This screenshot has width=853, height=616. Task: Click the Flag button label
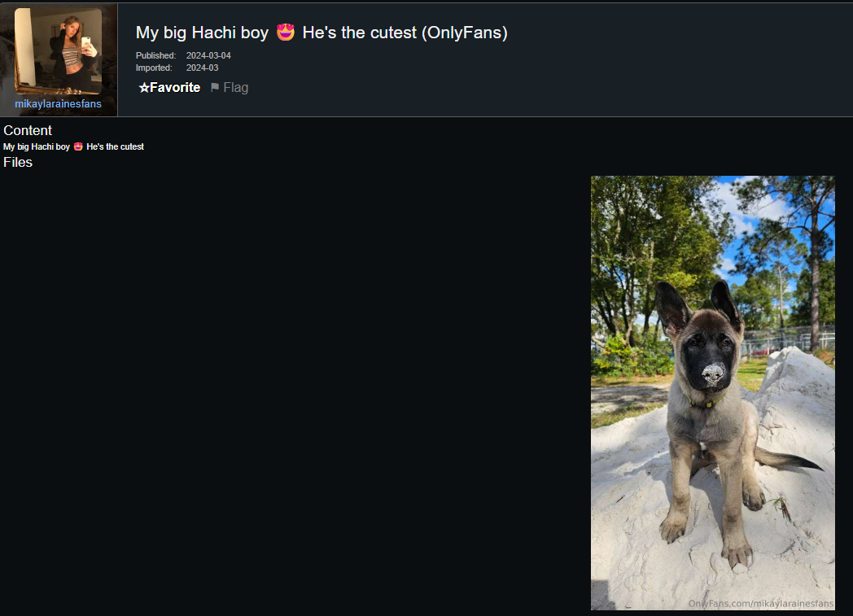(235, 88)
